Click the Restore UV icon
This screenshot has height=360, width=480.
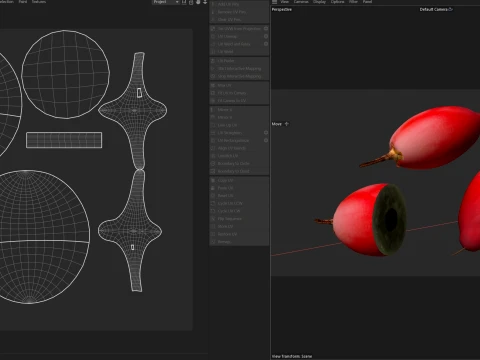pyautogui.click(x=213, y=234)
